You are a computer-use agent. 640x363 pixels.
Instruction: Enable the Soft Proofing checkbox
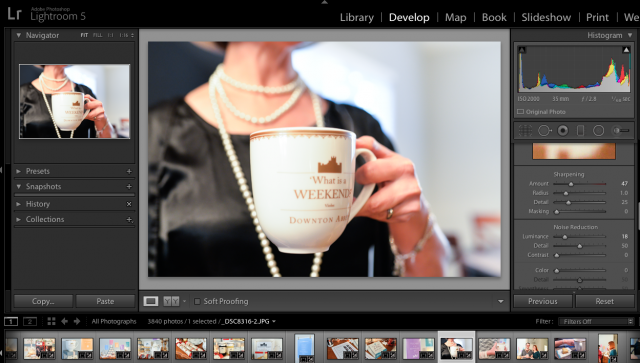pyautogui.click(x=197, y=301)
